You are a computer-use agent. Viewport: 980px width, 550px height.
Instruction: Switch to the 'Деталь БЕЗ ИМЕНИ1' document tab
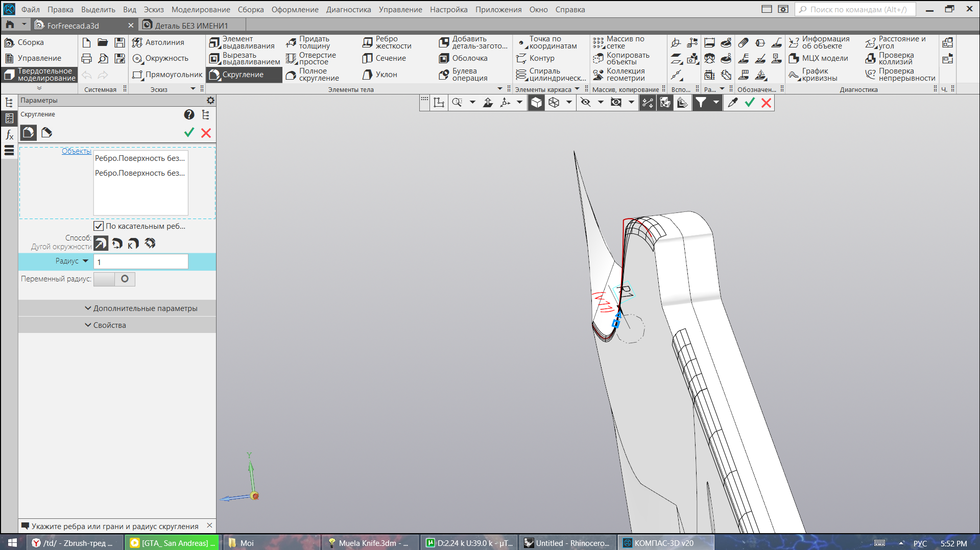191,26
